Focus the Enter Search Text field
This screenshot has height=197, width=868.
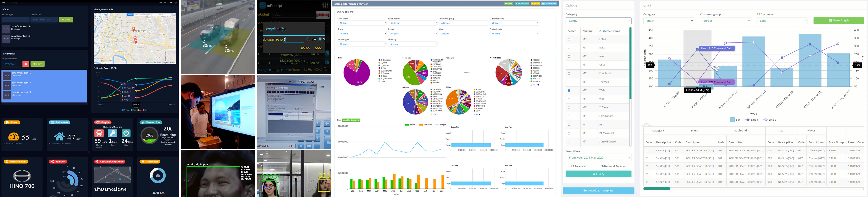(x=44, y=20)
